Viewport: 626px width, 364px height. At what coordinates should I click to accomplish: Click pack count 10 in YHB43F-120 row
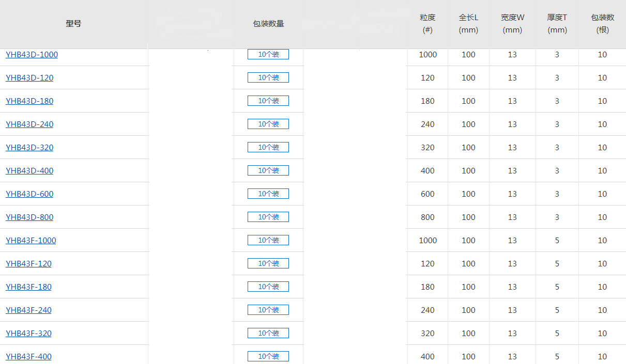tap(602, 264)
